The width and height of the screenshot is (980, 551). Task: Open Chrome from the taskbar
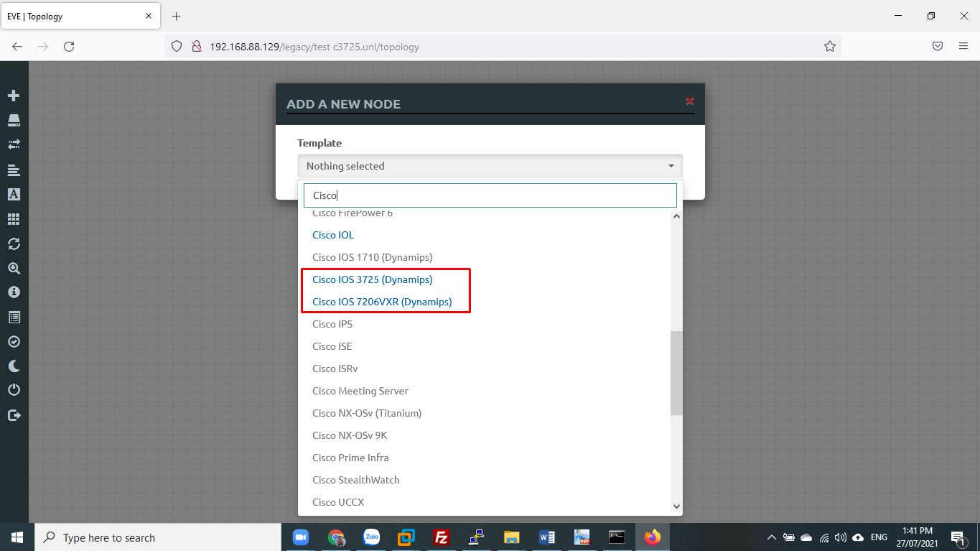pos(336,537)
